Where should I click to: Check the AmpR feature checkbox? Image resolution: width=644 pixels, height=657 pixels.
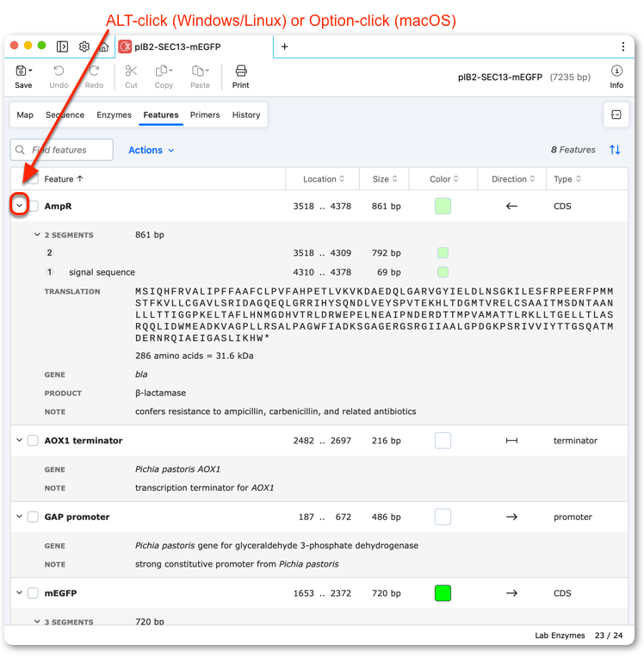(33, 206)
